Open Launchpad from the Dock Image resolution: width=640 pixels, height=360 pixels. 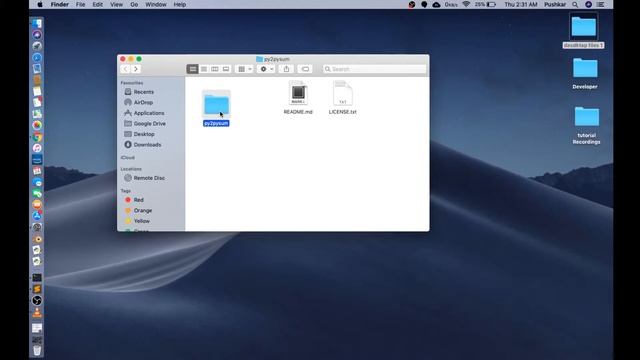[37, 46]
